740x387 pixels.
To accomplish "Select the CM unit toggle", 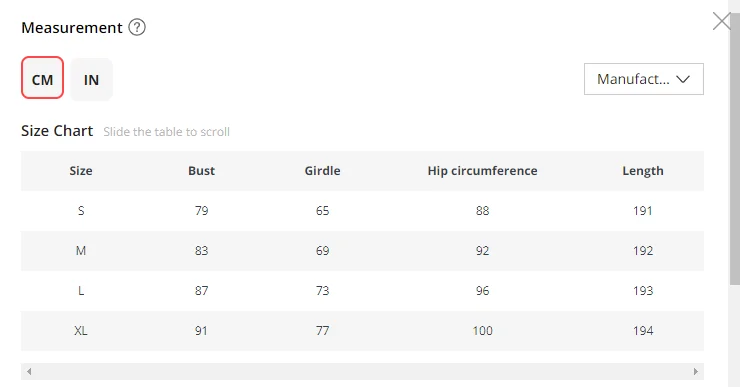I will [42, 78].
